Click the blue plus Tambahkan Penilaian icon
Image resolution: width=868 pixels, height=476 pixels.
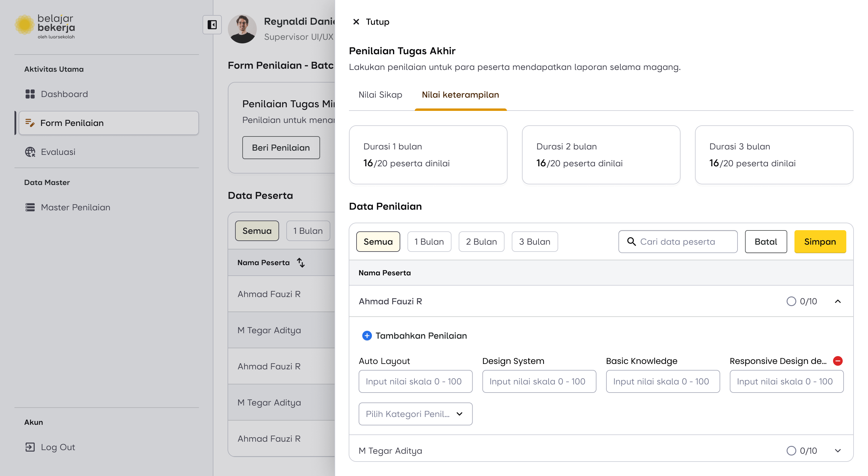(366, 336)
